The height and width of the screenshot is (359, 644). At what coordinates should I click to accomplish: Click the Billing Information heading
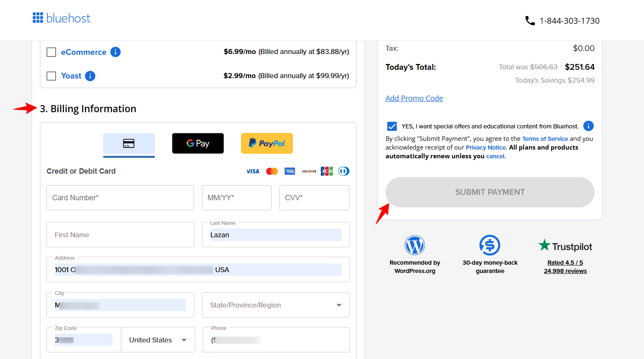coord(88,109)
